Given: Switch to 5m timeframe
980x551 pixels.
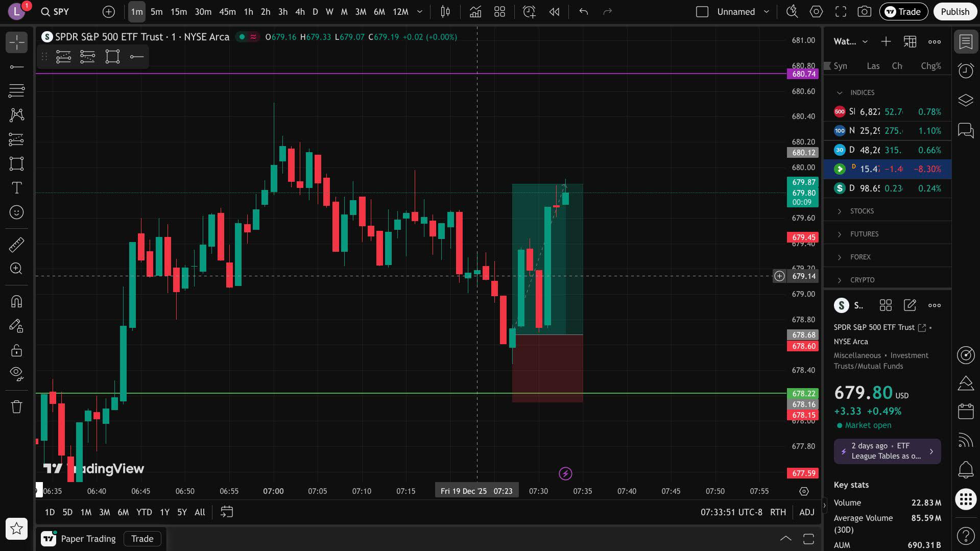Looking at the screenshot, I should click(156, 12).
